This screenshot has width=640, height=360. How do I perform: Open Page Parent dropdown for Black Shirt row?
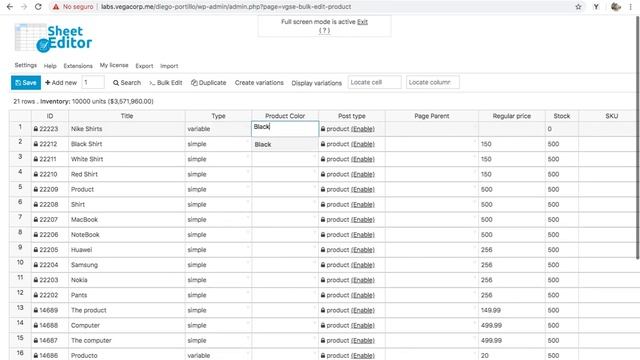(475, 141)
